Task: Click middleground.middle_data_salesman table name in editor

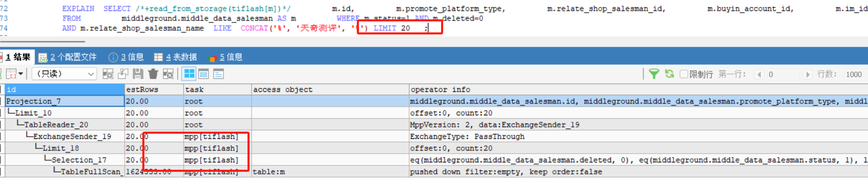Action: pos(197,18)
